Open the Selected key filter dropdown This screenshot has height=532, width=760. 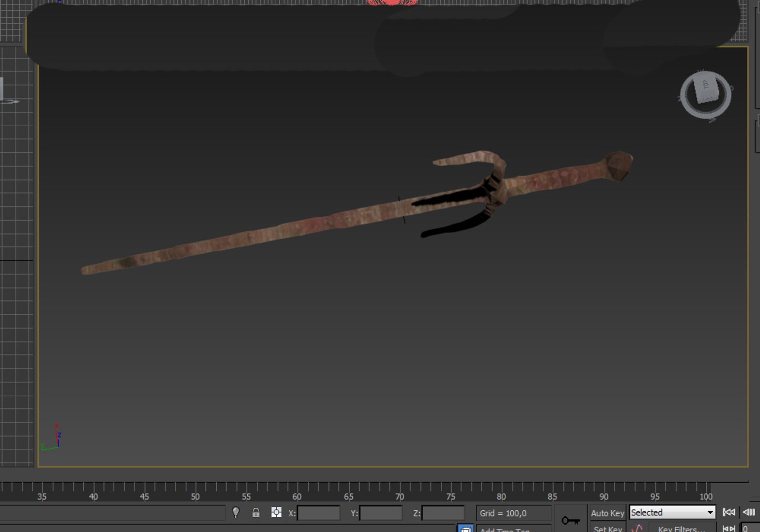point(672,513)
